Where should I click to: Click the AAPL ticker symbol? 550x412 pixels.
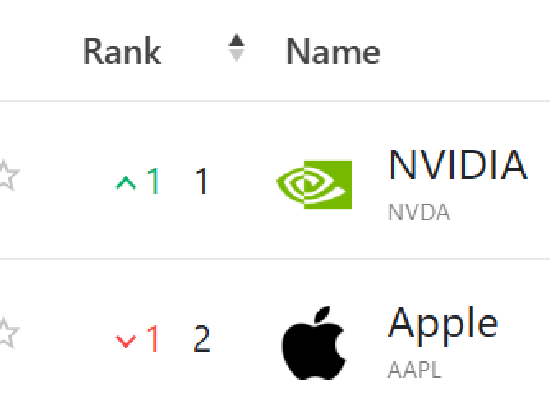tap(415, 370)
